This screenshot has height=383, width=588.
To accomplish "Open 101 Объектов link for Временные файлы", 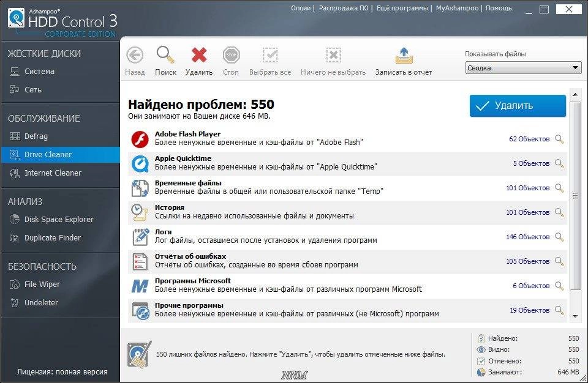I will (x=527, y=188).
